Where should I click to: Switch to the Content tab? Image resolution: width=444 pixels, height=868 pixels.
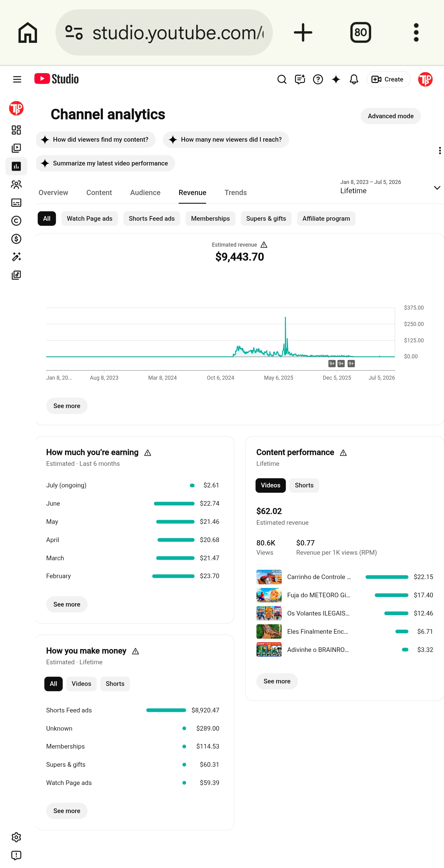pyautogui.click(x=99, y=192)
